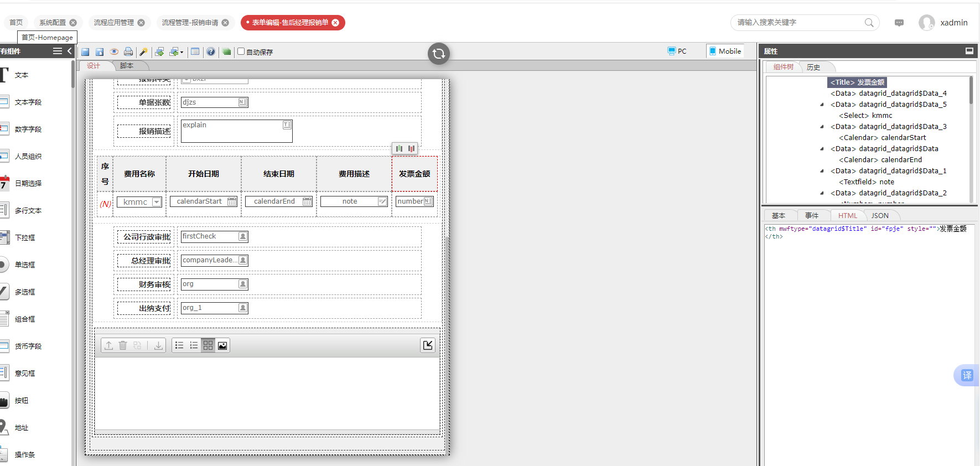Click the person picker icon in firstCheck field
Viewport: 980px width, 466px height.
point(243,236)
